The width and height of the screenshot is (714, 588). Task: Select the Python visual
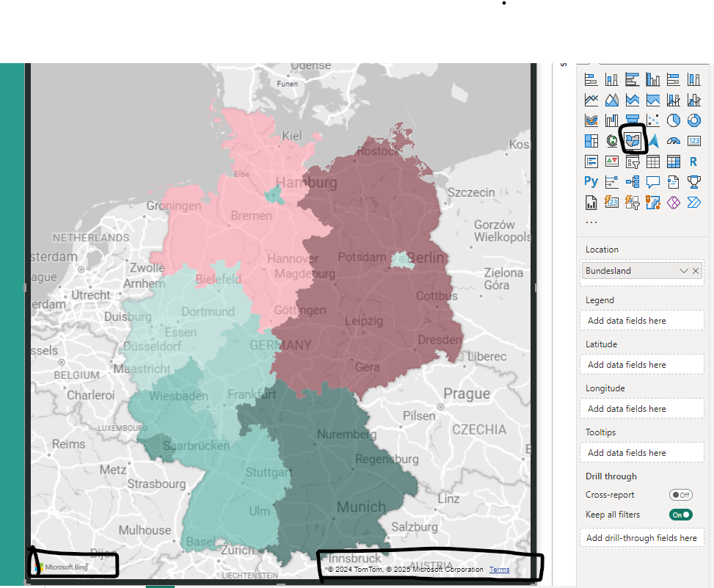591,182
